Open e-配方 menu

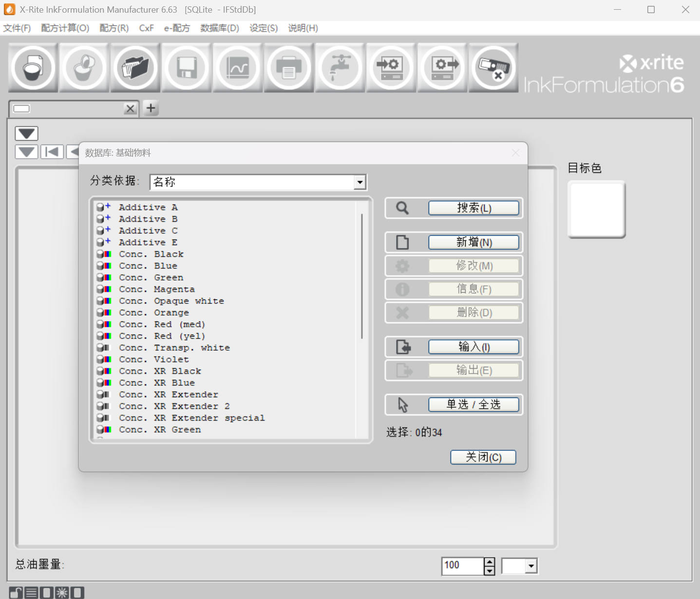(177, 28)
